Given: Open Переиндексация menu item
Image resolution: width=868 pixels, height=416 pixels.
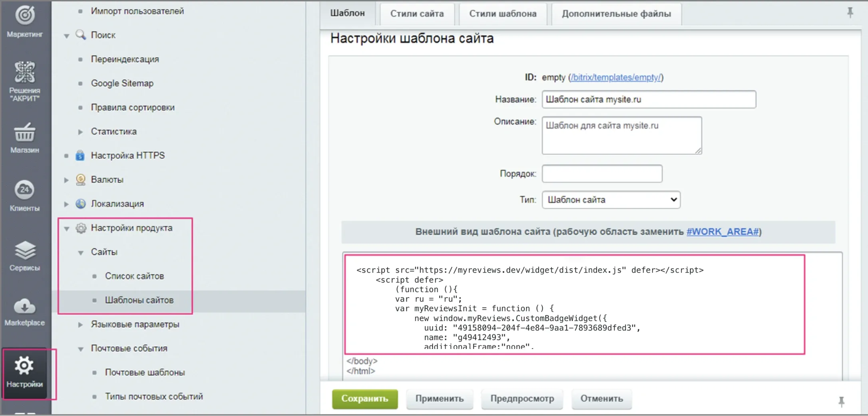Looking at the screenshot, I should coord(125,59).
